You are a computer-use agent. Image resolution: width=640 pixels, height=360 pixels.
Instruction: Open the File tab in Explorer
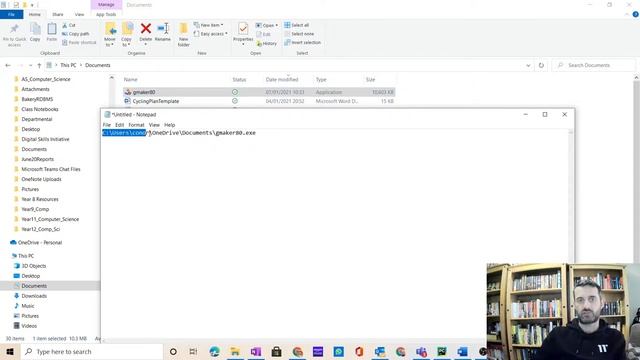[11, 14]
